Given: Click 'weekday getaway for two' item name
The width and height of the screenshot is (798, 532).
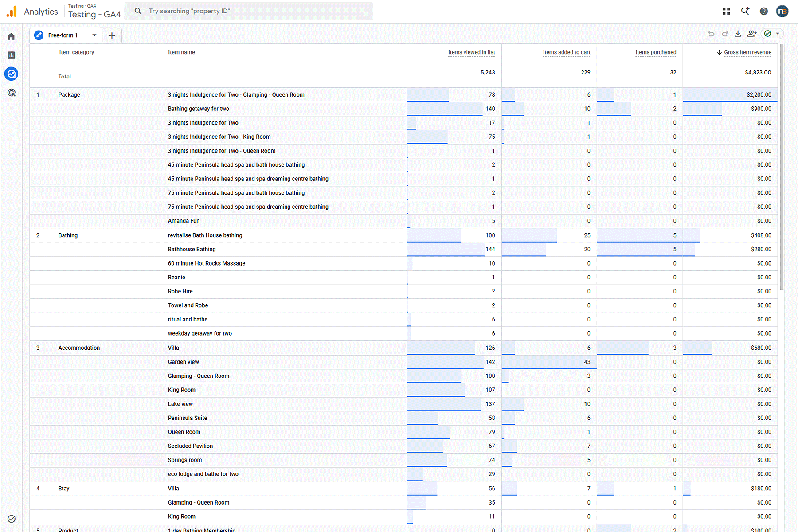Looking at the screenshot, I should click(x=200, y=333).
